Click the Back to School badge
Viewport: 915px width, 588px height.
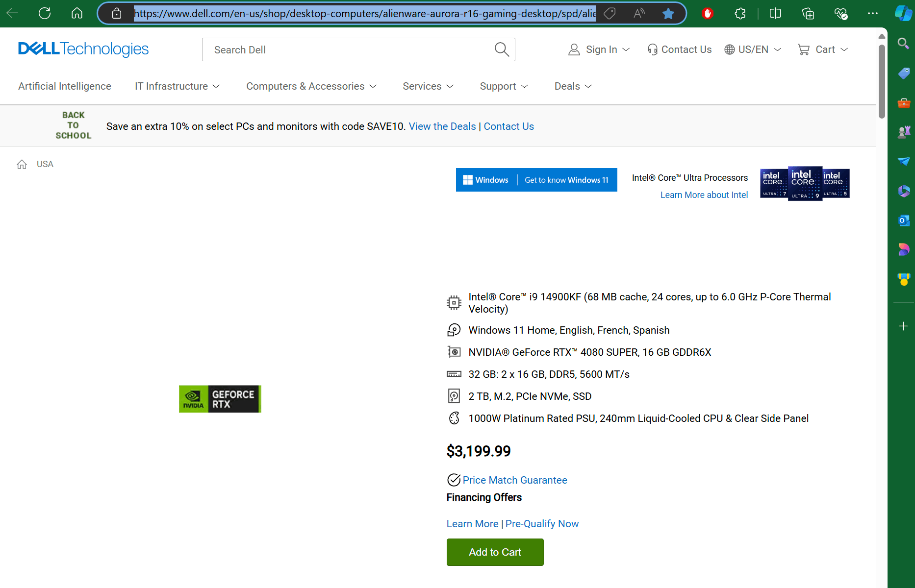point(73,125)
